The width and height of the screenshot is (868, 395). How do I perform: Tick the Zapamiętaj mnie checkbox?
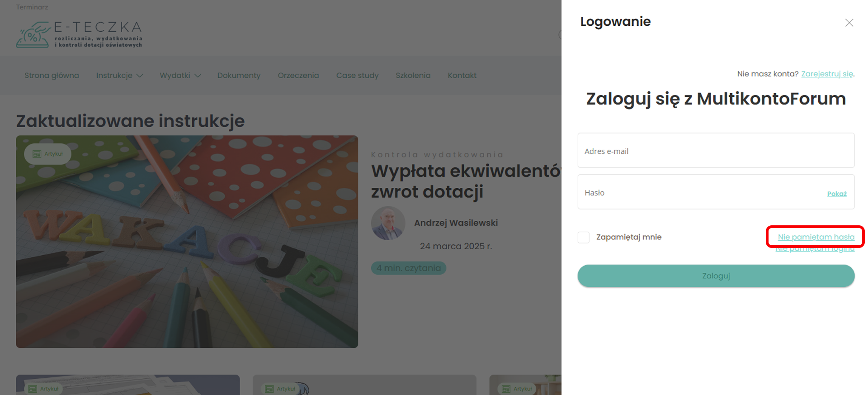[584, 237]
